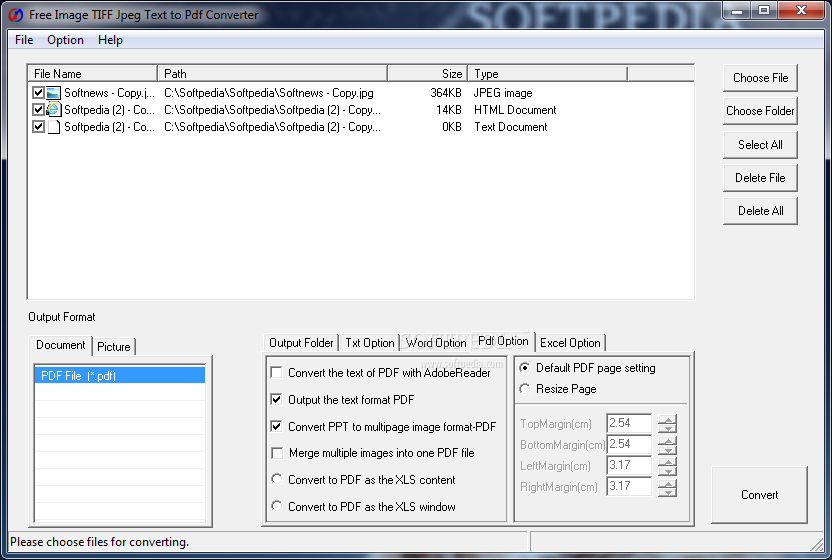832x560 pixels.
Task: Click the Delete File button
Action: pos(760,178)
